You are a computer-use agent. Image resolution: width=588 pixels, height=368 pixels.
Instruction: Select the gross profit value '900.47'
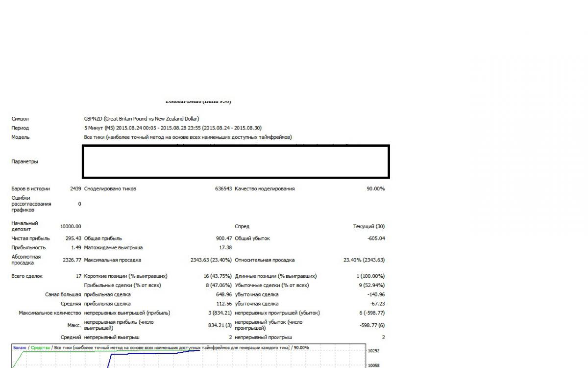[224, 238]
